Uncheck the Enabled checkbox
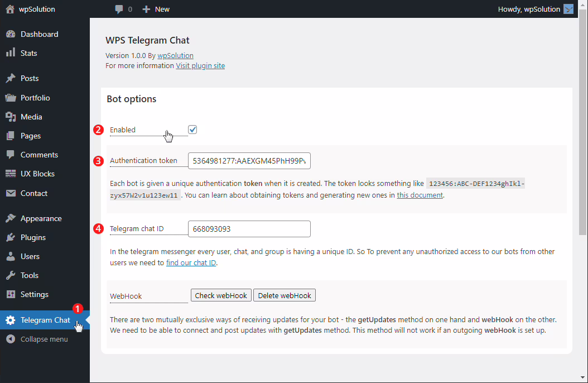Viewport: 588px width, 383px height. pyautogui.click(x=192, y=130)
